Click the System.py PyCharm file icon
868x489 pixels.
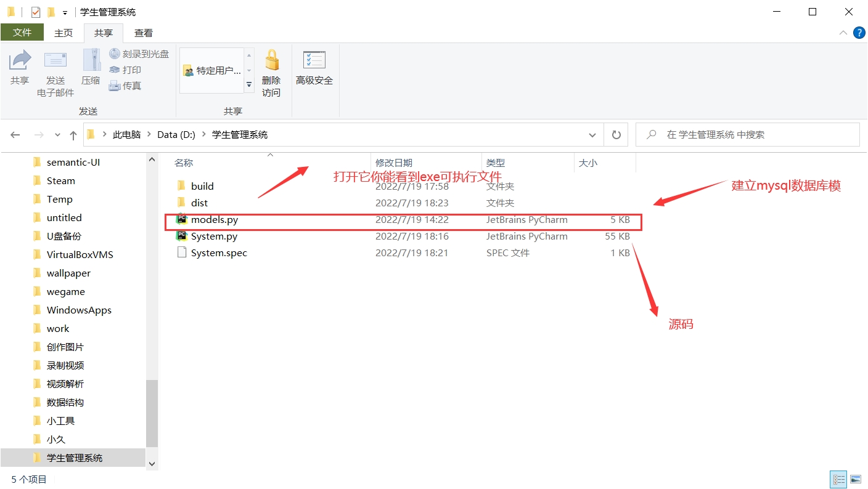(182, 236)
